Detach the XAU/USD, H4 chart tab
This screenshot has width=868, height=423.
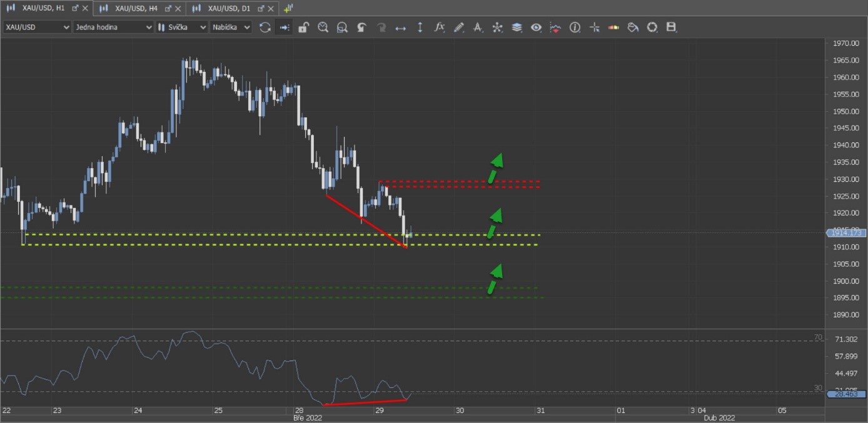(168, 8)
